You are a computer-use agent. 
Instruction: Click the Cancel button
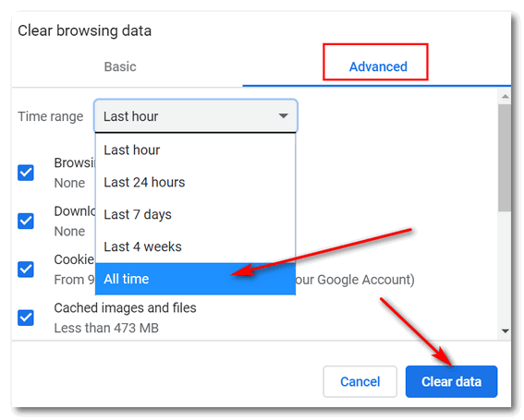[359, 381]
